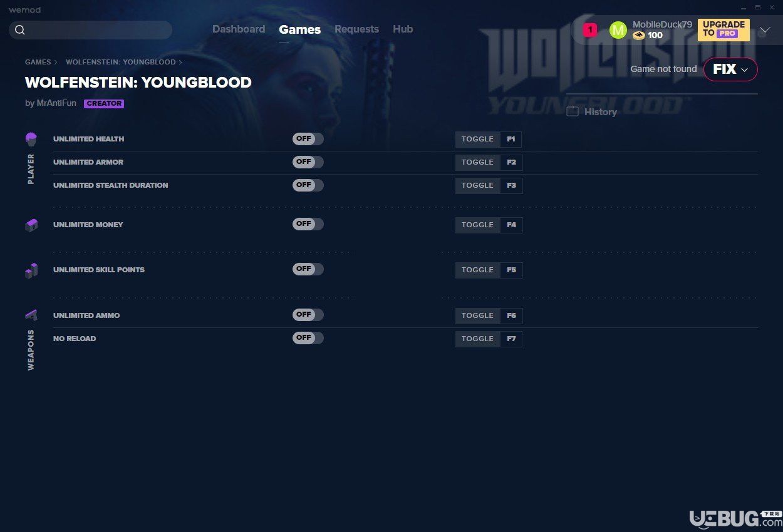Click the F3 hotkey key box

[511, 185]
